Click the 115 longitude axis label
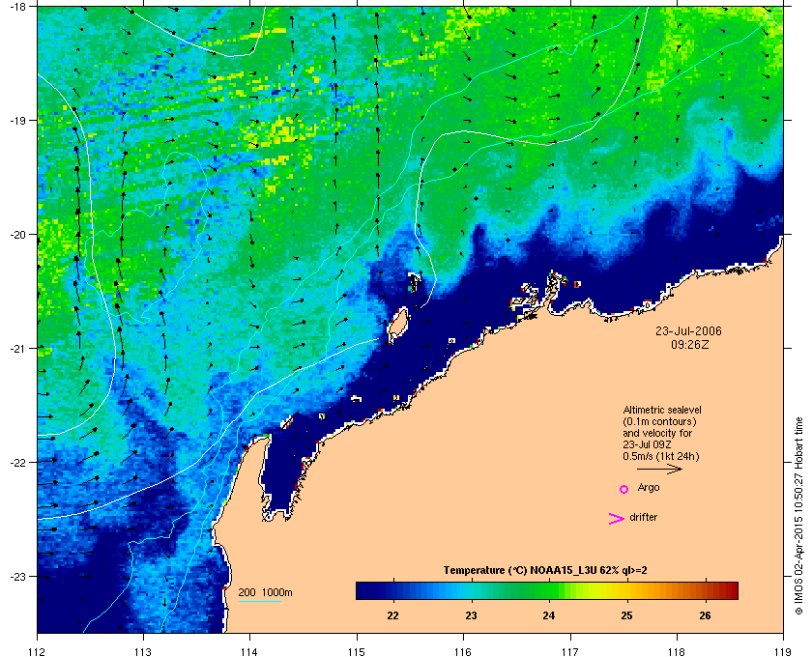 (x=357, y=652)
